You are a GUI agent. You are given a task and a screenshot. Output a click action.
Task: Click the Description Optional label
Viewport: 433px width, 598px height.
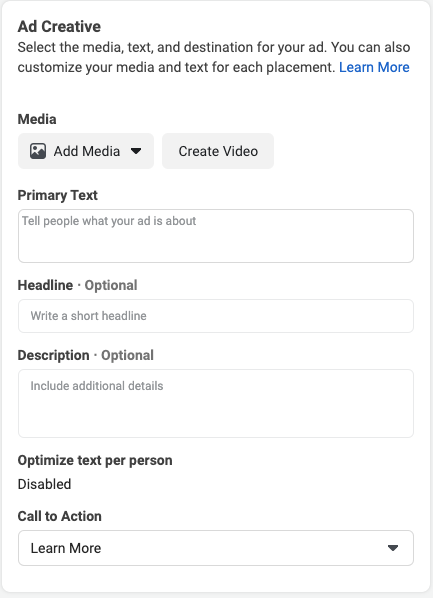85,355
